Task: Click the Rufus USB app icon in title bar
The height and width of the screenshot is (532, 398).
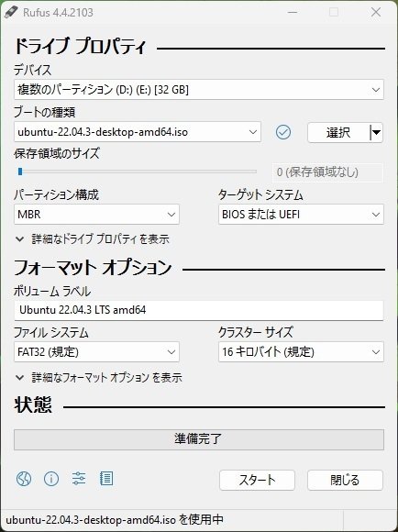Action: coord(11,12)
